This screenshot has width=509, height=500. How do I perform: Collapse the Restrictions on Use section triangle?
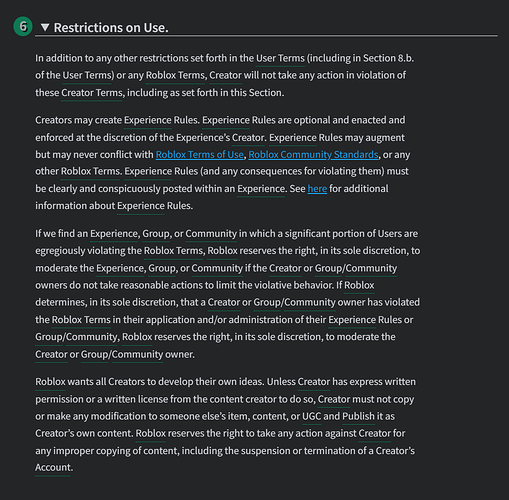point(45,27)
